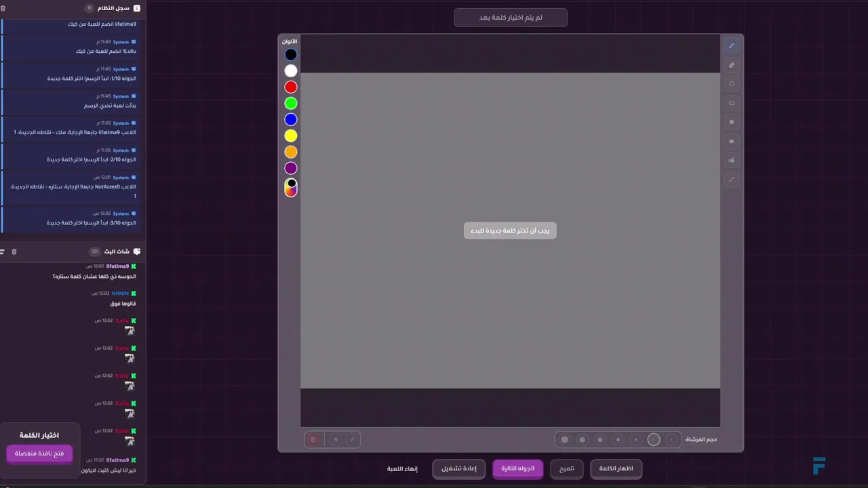Choose the middle brush size
Viewport: 868px width, 488px height.
point(618,439)
